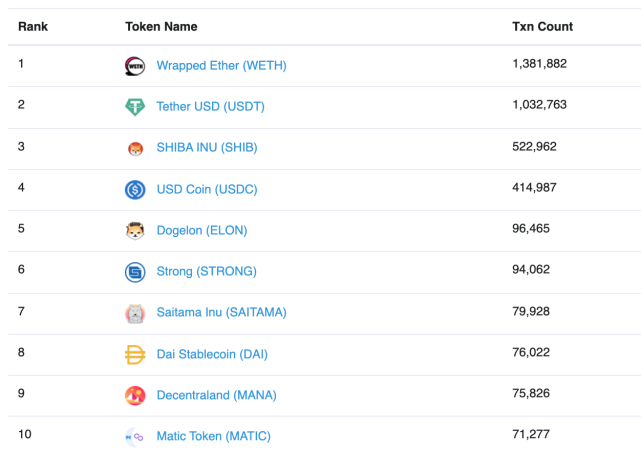Select the txn count value 76,022

(531, 352)
